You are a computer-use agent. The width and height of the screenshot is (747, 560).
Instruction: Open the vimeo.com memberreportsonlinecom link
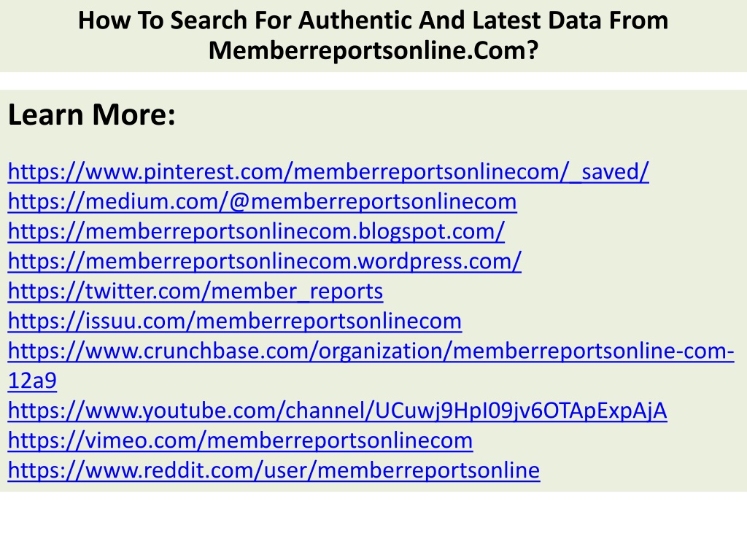click(240, 440)
